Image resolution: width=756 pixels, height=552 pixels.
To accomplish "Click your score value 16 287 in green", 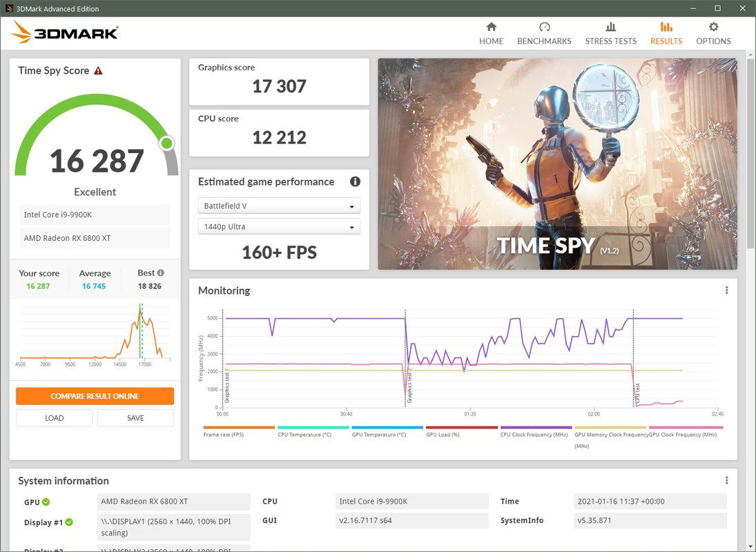I will click(x=38, y=286).
